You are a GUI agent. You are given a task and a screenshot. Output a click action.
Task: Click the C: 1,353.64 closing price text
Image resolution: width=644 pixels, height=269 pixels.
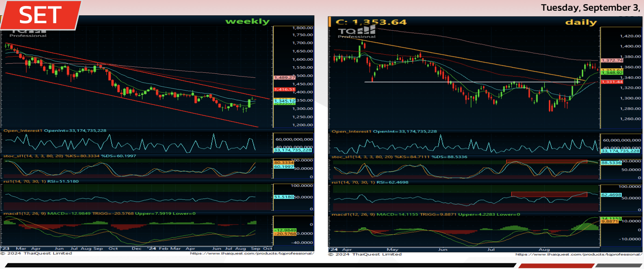pyautogui.click(x=371, y=22)
